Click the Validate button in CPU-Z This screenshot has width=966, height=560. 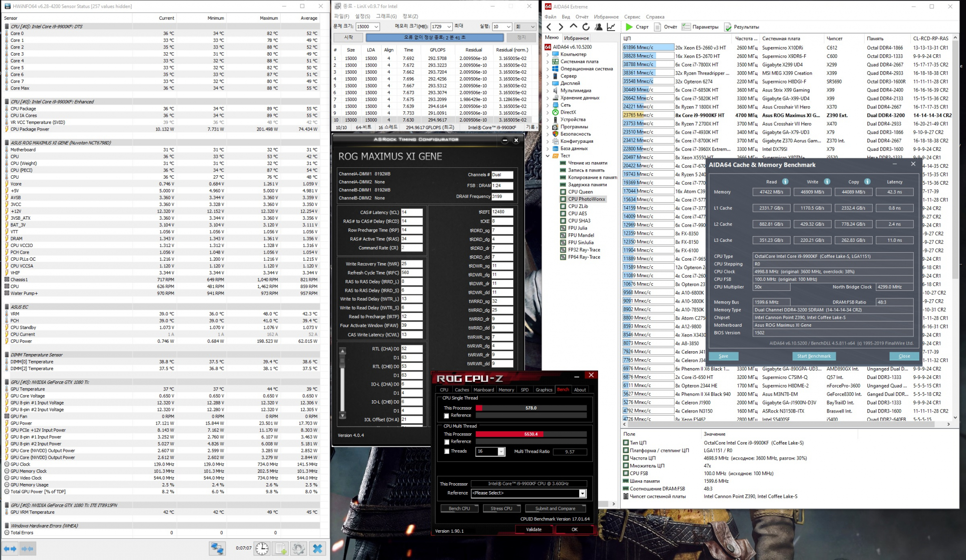click(533, 529)
